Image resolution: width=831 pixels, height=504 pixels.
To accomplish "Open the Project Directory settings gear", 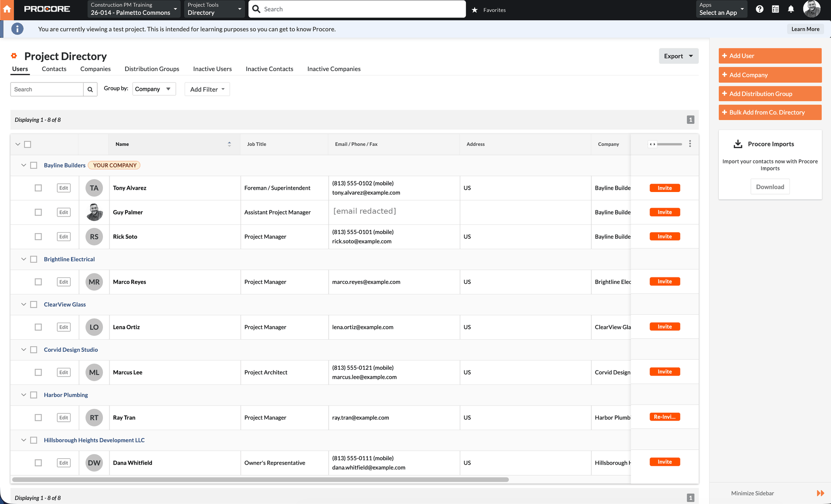I will (x=14, y=56).
